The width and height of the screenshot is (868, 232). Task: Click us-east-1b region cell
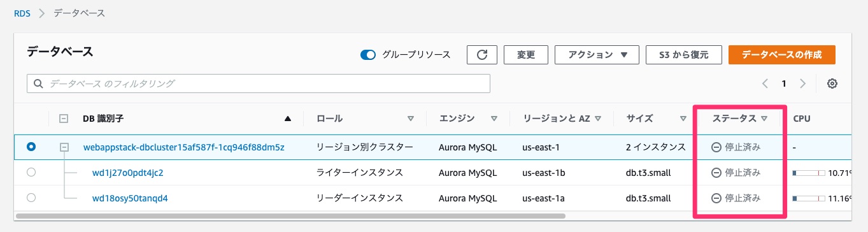point(543,173)
